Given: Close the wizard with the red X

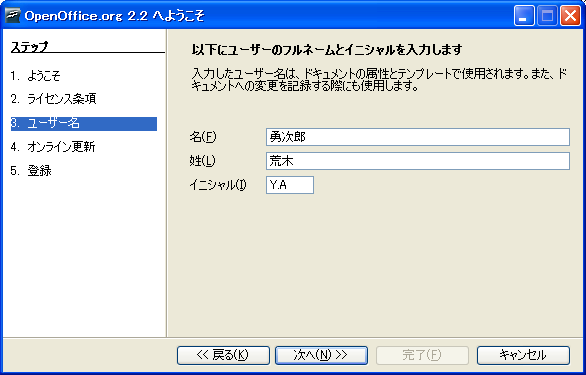Looking at the screenshot, I should click(x=570, y=16).
